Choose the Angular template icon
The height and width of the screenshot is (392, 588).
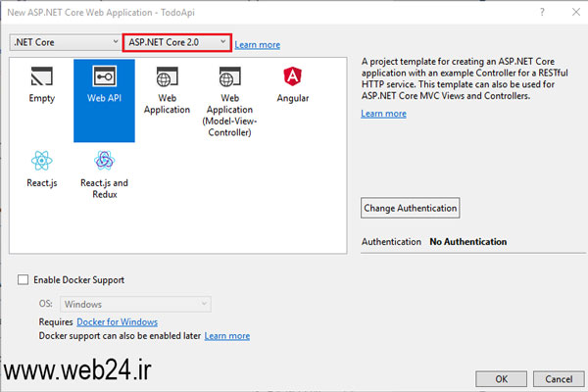(292, 76)
